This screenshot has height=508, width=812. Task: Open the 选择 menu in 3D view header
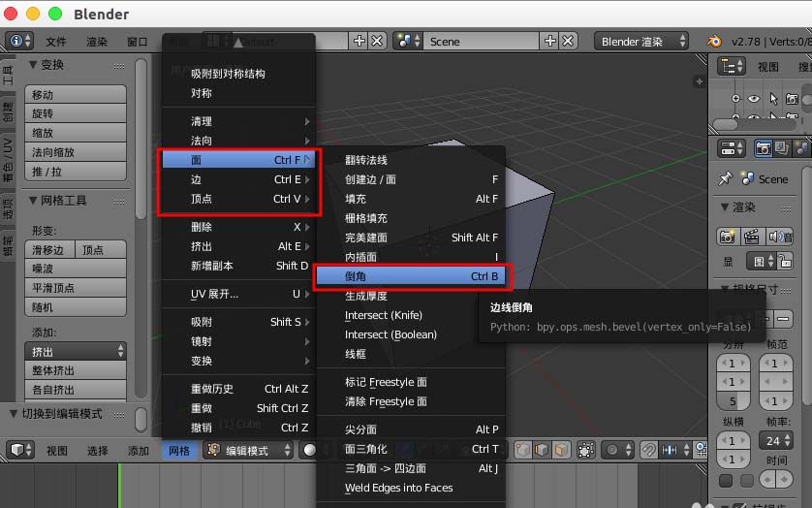[97, 451]
